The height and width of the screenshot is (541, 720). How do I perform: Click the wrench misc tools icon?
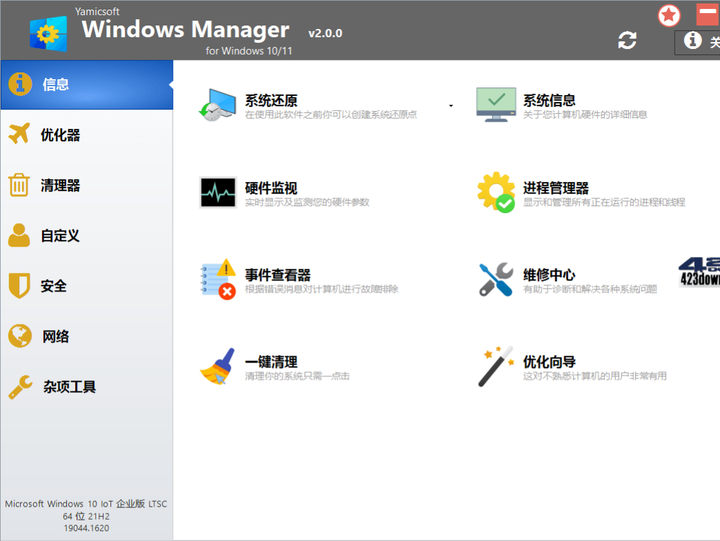20,387
